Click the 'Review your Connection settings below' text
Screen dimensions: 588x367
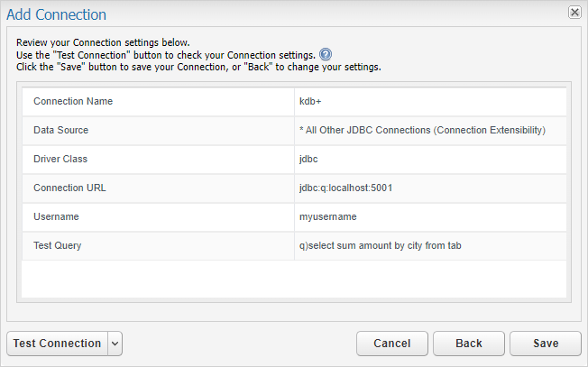[103, 42]
